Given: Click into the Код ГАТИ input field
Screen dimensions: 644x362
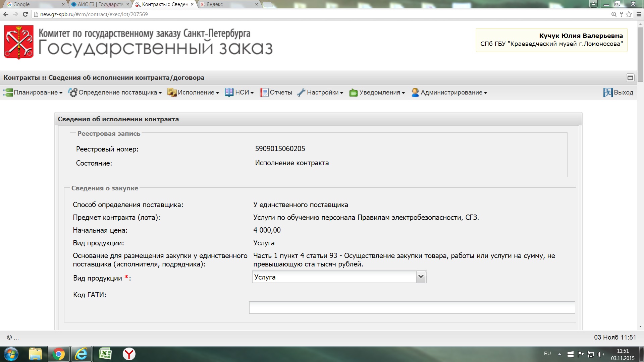Looking at the screenshot, I should coord(412,307).
